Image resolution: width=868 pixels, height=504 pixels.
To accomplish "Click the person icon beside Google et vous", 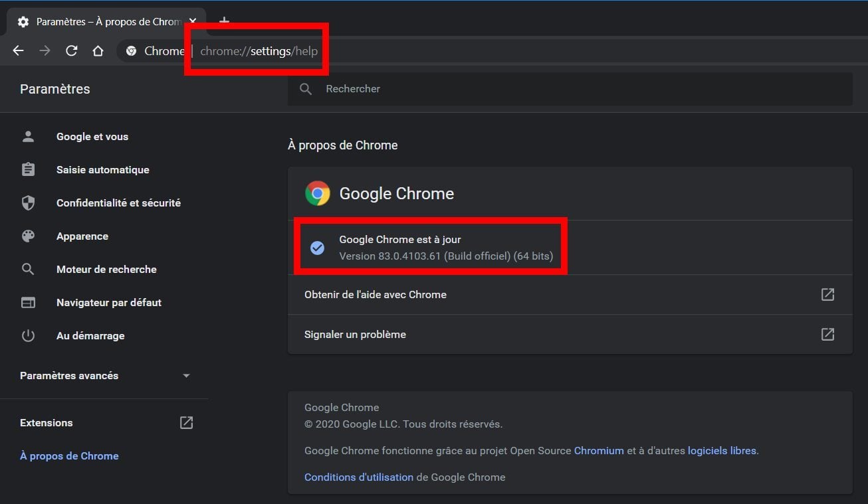I will (x=28, y=137).
